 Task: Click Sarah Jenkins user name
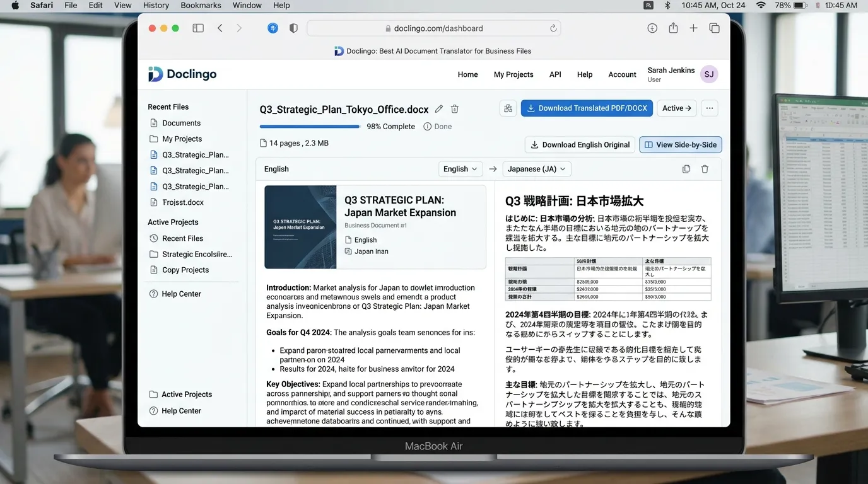coord(671,71)
